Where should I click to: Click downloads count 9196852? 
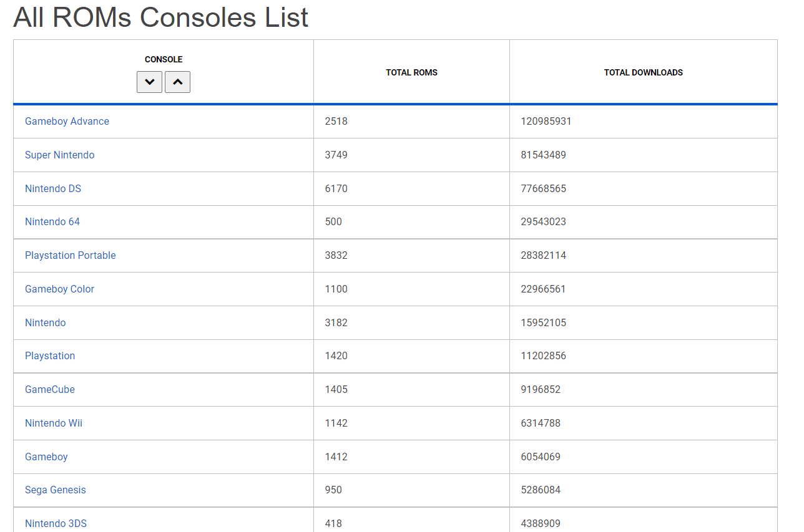pos(541,389)
